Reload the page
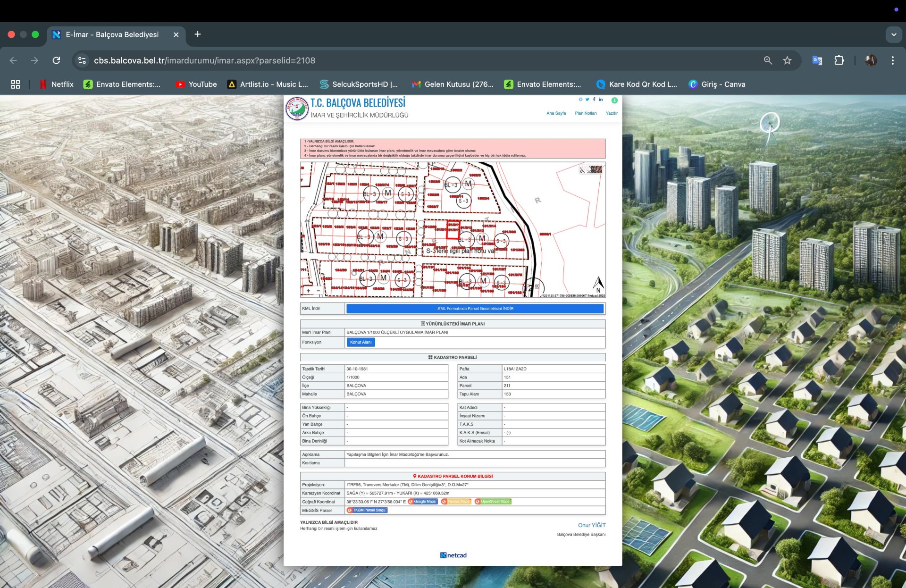 click(56, 60)
